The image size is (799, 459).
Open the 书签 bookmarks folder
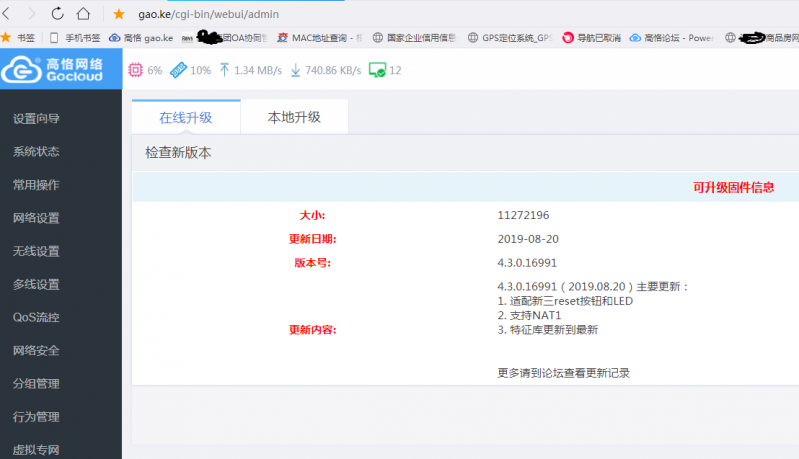coord(18,38)
